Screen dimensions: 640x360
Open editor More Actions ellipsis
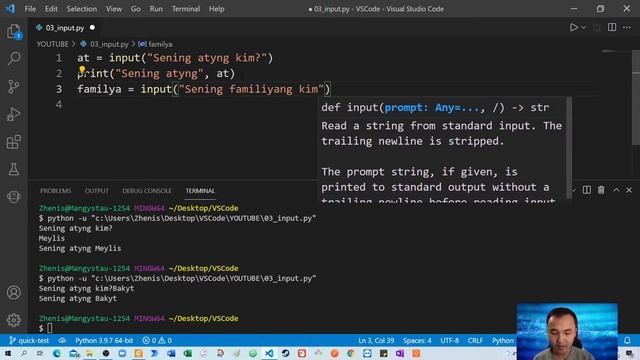(627, 27)
